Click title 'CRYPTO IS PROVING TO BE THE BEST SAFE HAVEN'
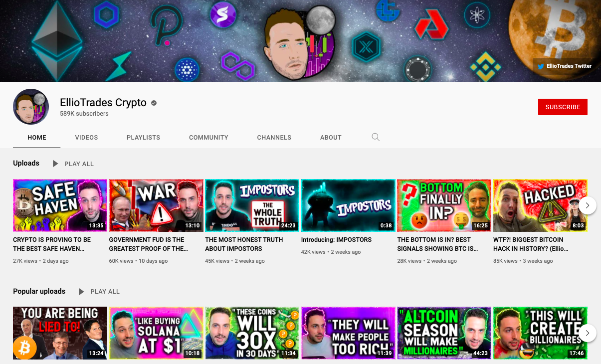 52,244
